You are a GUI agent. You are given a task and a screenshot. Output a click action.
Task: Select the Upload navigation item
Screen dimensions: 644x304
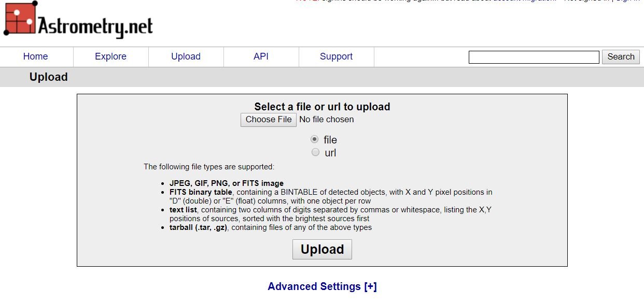point(186,56)
